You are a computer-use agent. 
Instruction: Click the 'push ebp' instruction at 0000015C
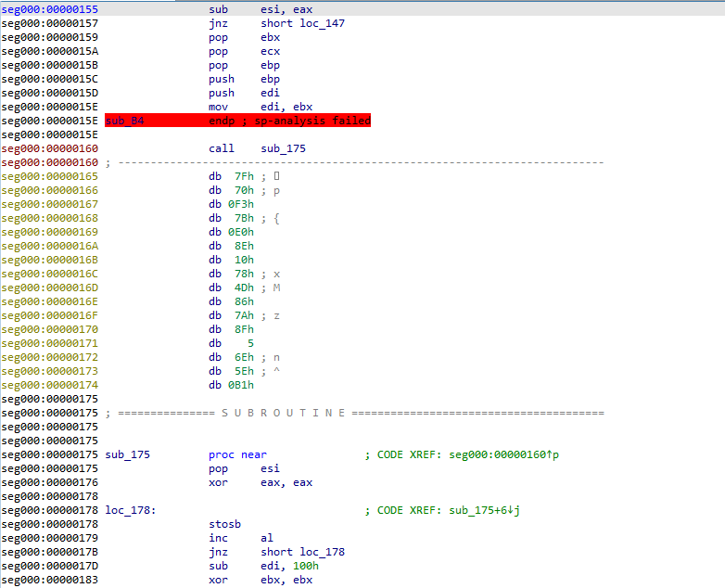pyautogui.click(x=244, y=79)
